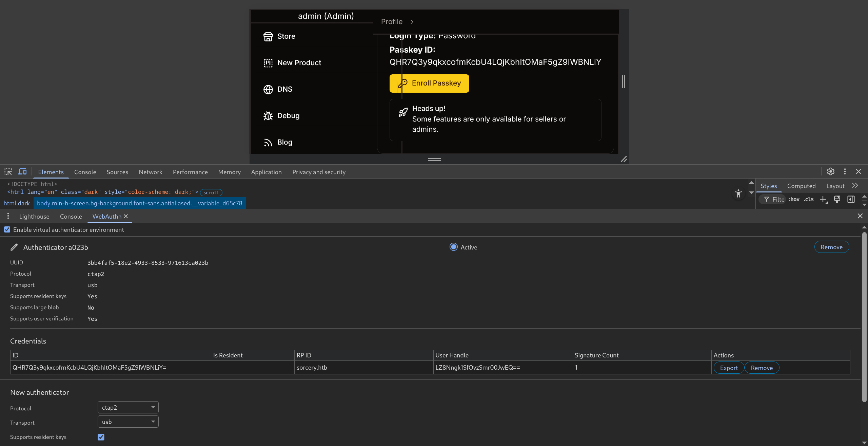Click the pencil icon to rename authenticator
Image resolution: width=868 pixels, height=446 pixels.
tap(14, 247)
